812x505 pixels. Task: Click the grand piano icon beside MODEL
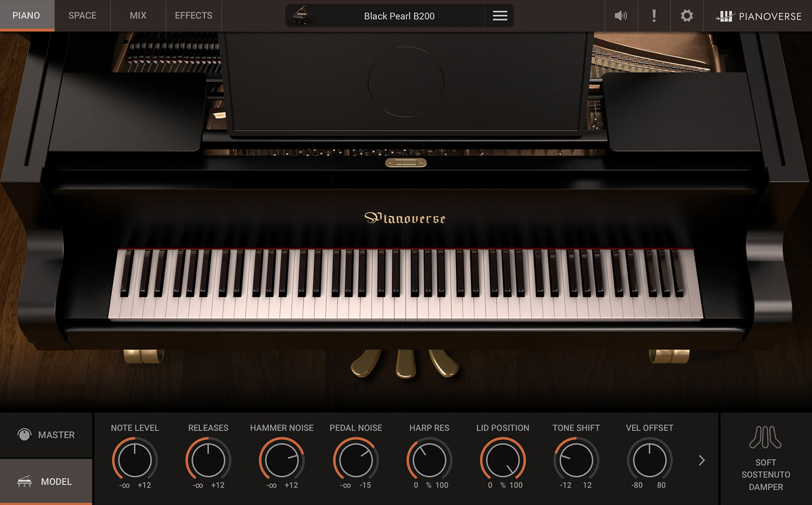(24, 481)
